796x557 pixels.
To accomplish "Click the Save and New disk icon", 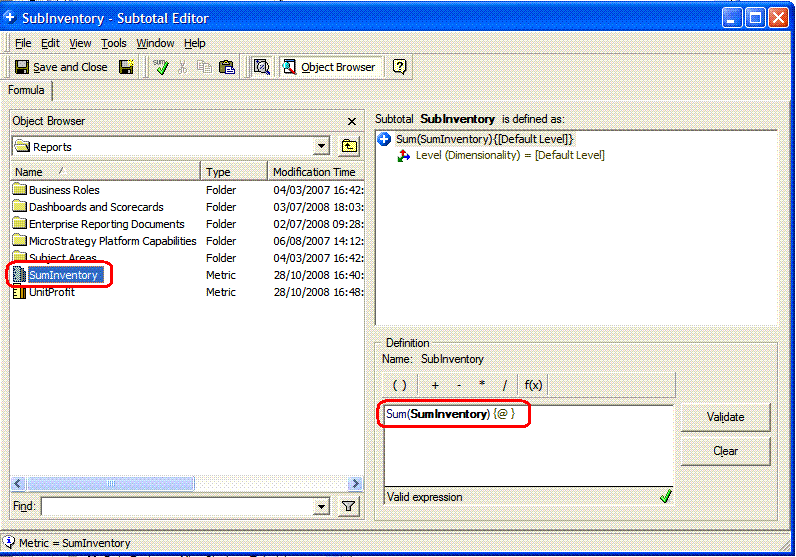I will point(126,67).
